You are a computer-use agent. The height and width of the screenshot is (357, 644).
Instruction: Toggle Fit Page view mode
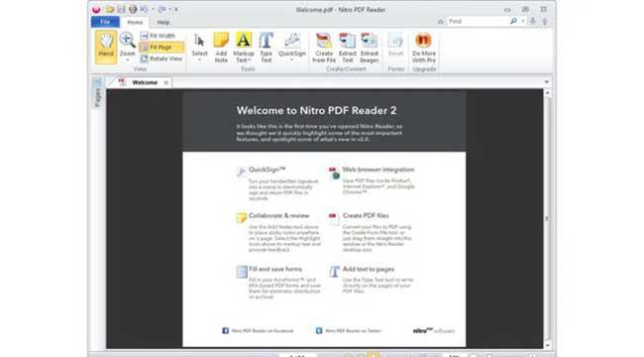coord(161,48)
